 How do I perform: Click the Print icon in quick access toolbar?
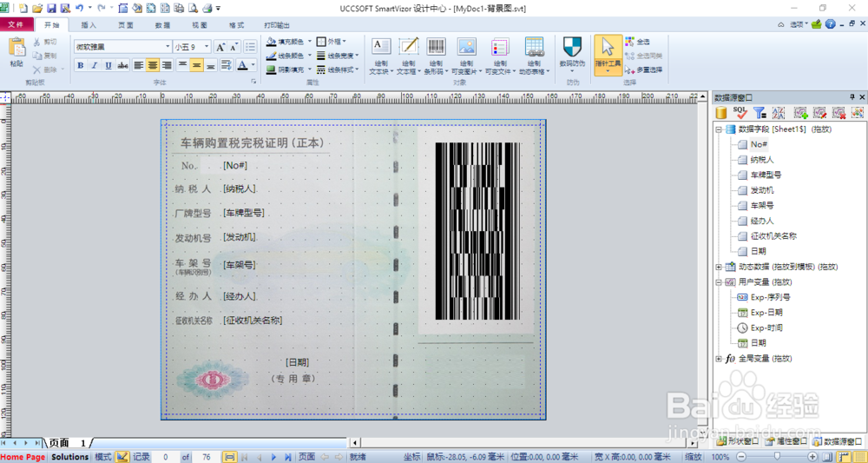click(x=207, y=9)
